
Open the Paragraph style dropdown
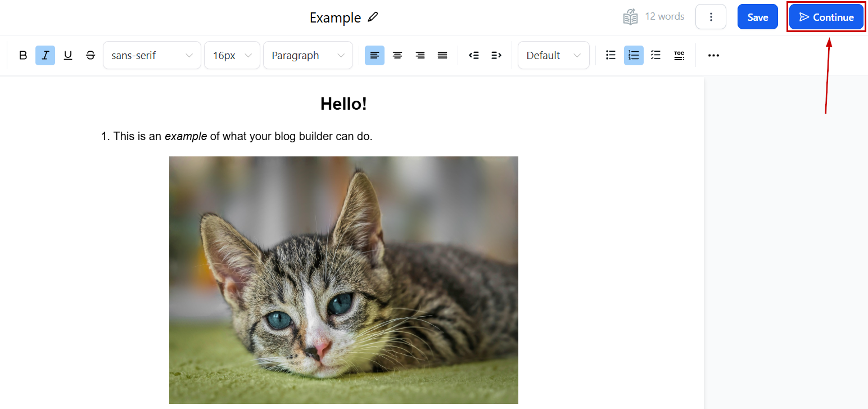point(308,55)
